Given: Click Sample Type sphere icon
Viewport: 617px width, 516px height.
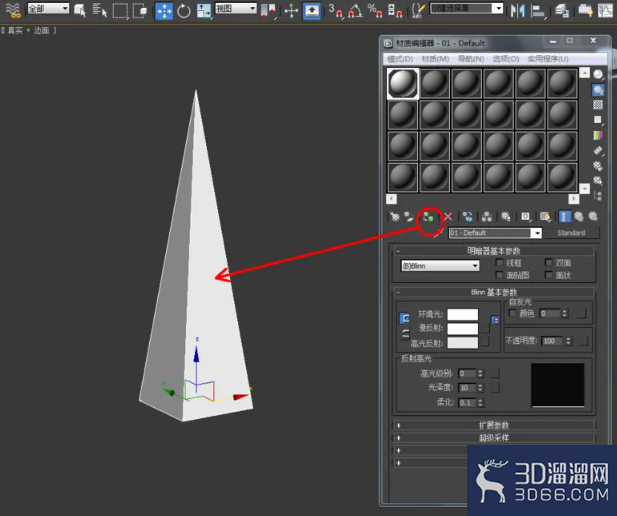Looking at the screenshot, I should [x=598, y=74].
